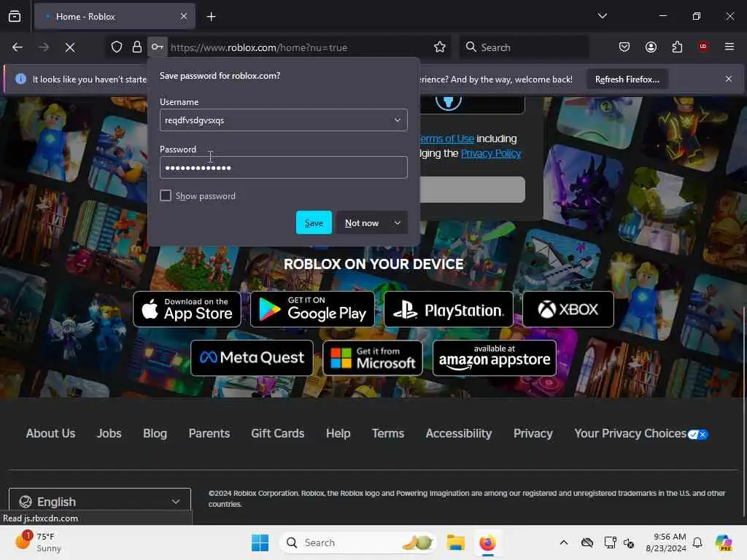
Task: Open the Jobs footer link
Action: click(109, 433)
